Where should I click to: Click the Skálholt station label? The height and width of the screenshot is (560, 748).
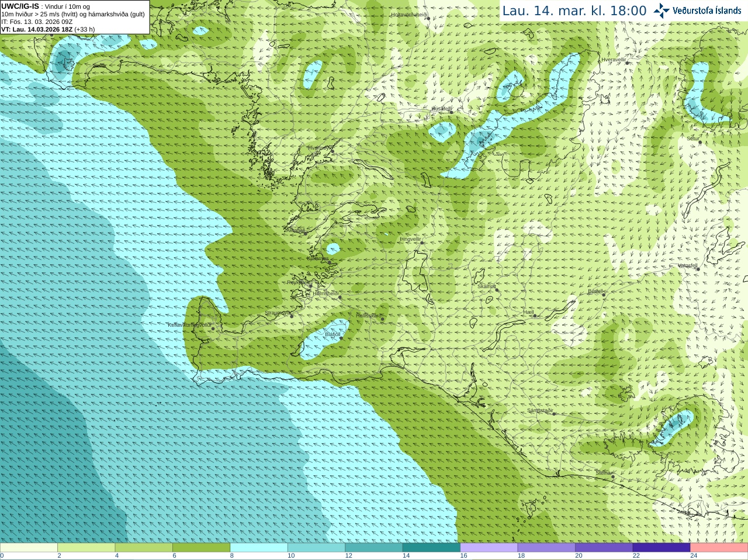coord(486,286)
